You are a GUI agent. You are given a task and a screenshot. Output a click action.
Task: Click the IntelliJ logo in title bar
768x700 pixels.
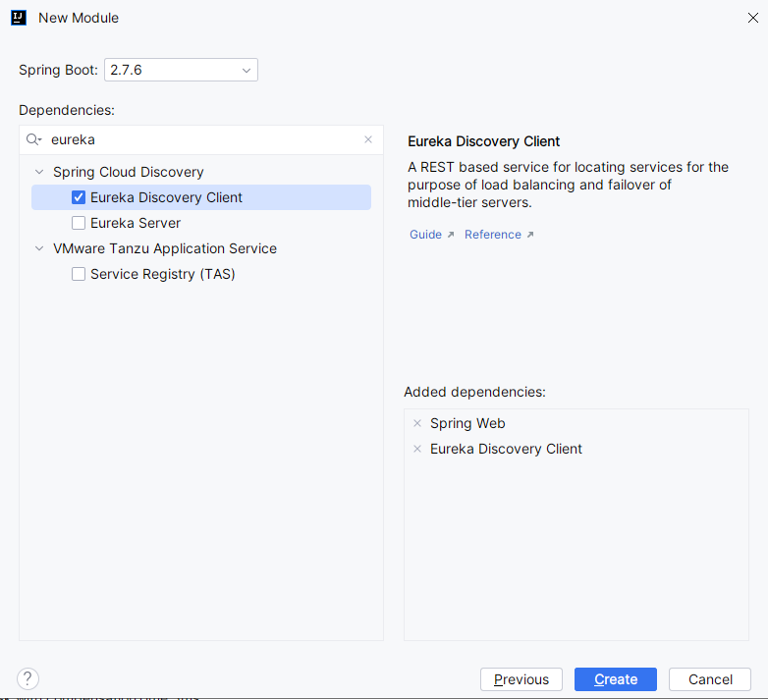coord(19,18)
